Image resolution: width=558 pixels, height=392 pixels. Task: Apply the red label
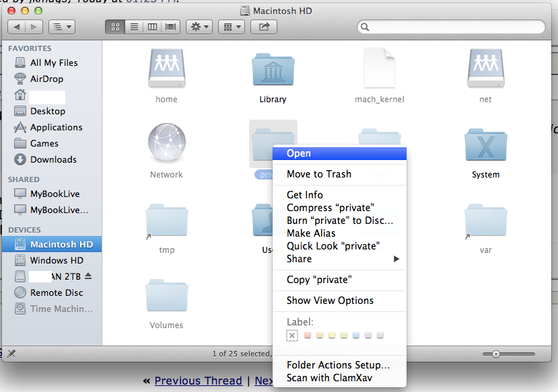(308, 335)
